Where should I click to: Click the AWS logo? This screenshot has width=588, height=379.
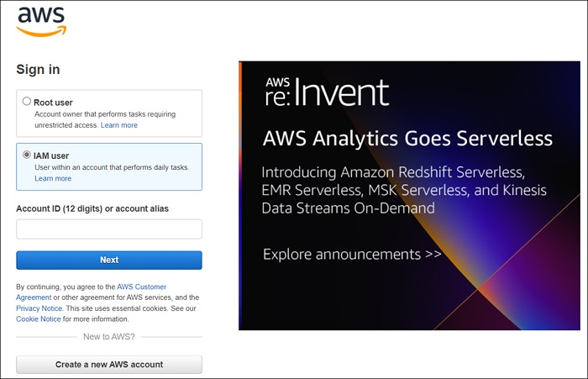40,21
